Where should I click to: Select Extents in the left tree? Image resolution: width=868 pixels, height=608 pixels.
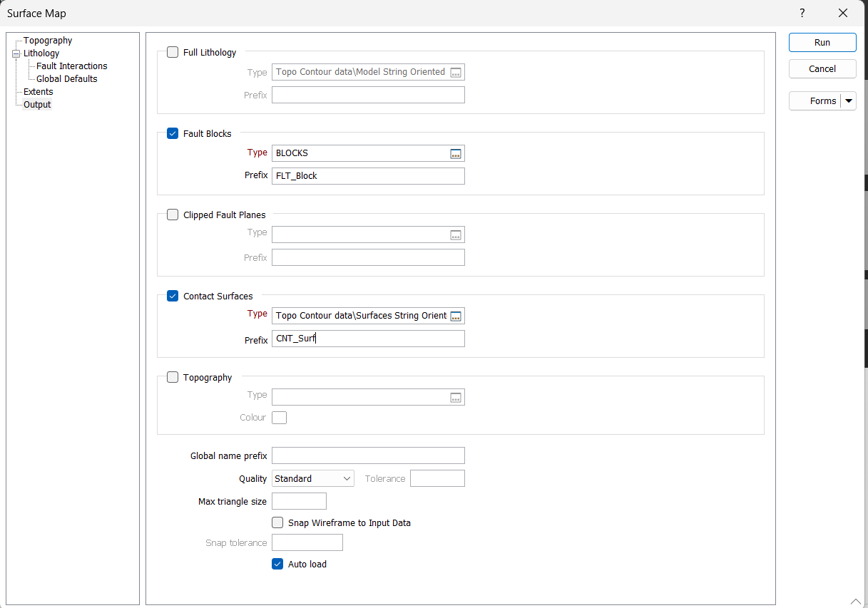pos(39,92)
